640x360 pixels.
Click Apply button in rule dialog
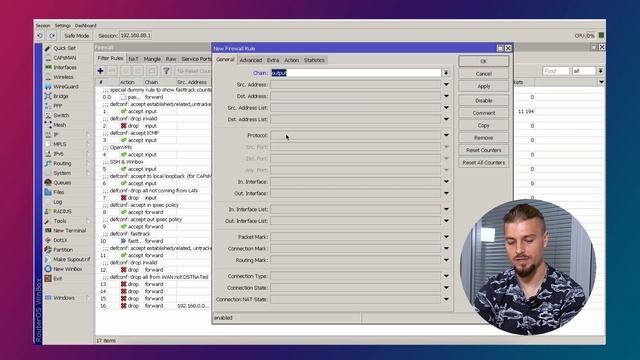(x=484, y=87)
